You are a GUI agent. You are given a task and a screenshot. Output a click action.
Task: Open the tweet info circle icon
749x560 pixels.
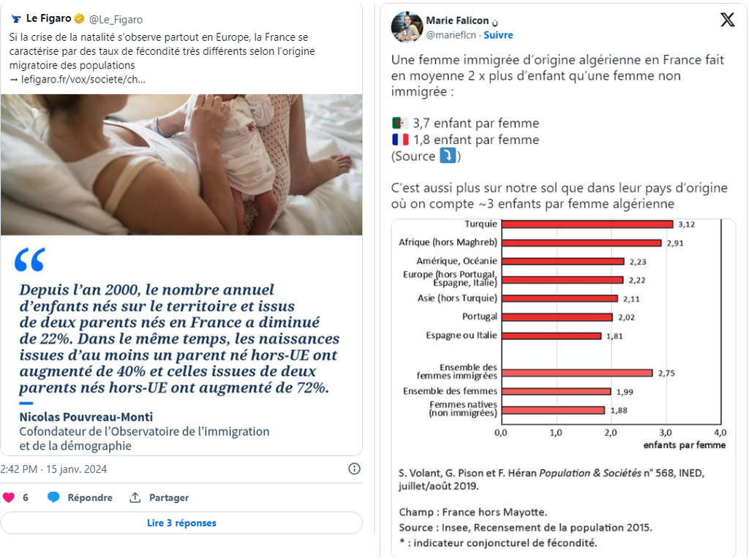tap(354, 469)
